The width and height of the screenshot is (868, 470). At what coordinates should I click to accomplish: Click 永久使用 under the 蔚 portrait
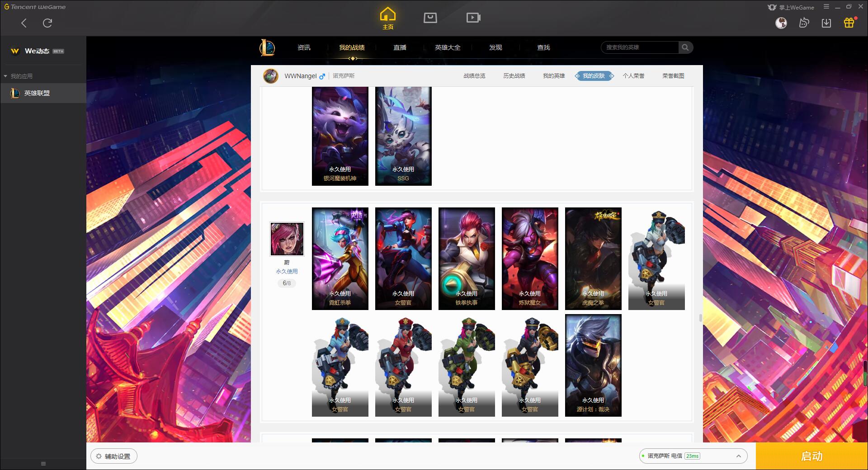pos(287,272)
